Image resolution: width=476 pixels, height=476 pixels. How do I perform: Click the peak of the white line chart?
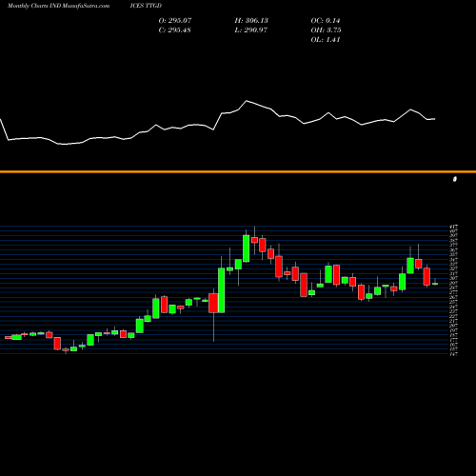click(247, 101)
